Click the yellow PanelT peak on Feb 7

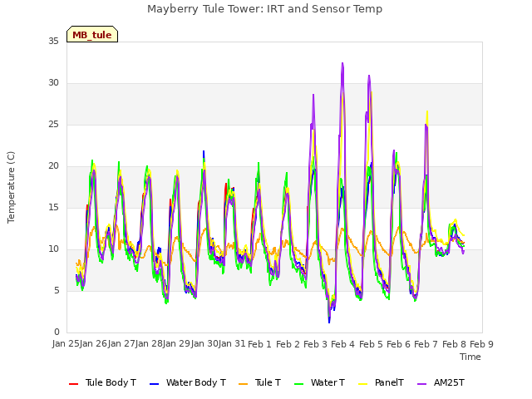pos(427,111)
